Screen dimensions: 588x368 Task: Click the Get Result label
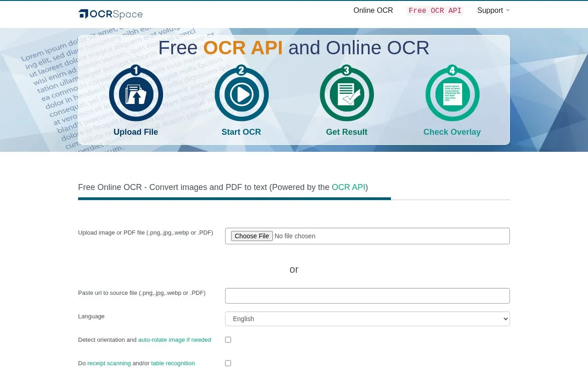[x=347, y=132]
